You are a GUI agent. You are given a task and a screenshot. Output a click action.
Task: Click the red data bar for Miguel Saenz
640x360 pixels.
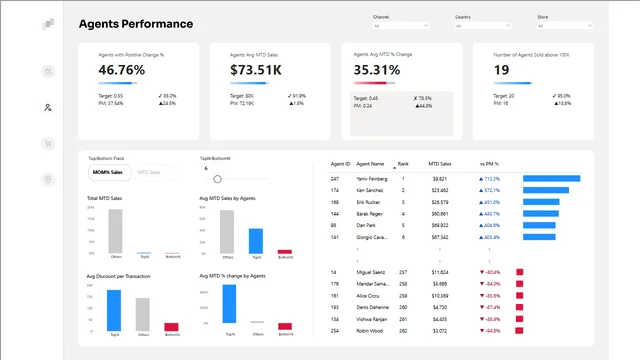pos(520,272)
